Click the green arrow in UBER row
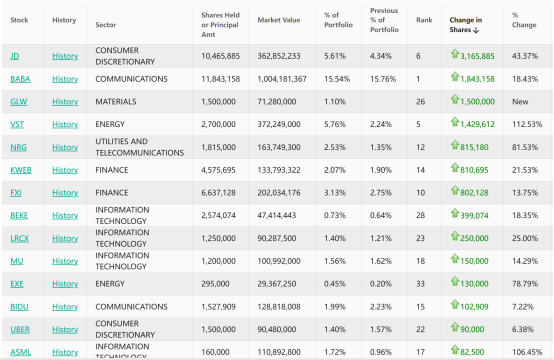Screen dimensions: 554x360 (x=454, y=327)
